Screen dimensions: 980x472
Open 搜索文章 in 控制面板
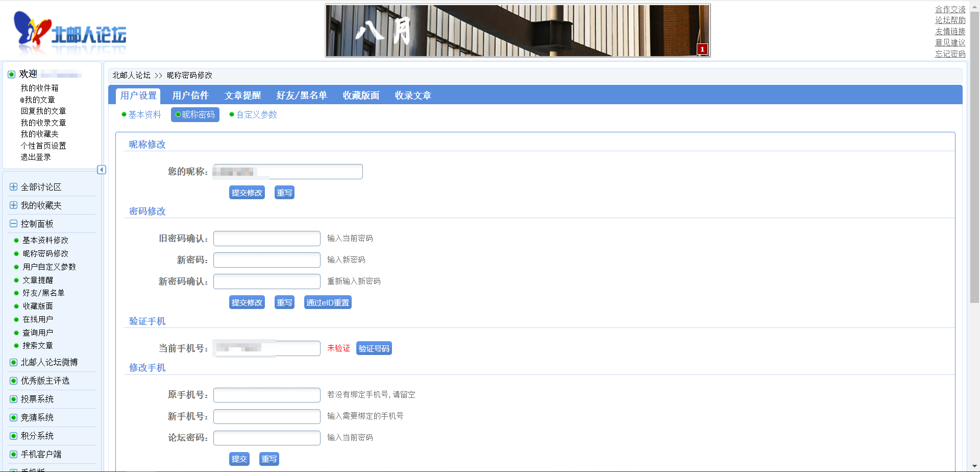38,345
